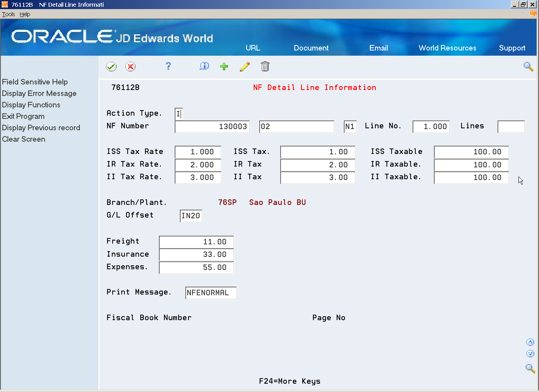Click the IR Tax Rate field
Screen dimensions: 539x392
(x=198, y=165)
